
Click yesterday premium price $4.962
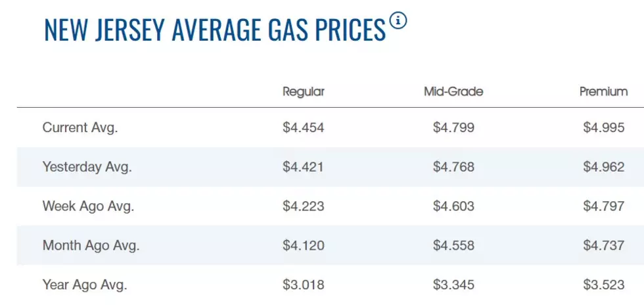(604, 167)
